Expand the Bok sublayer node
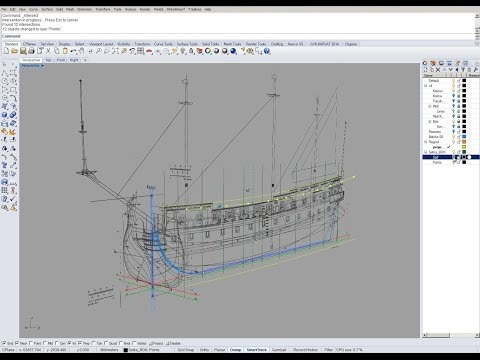This screenshot has height=360, width=480. (x=430, y=122)
